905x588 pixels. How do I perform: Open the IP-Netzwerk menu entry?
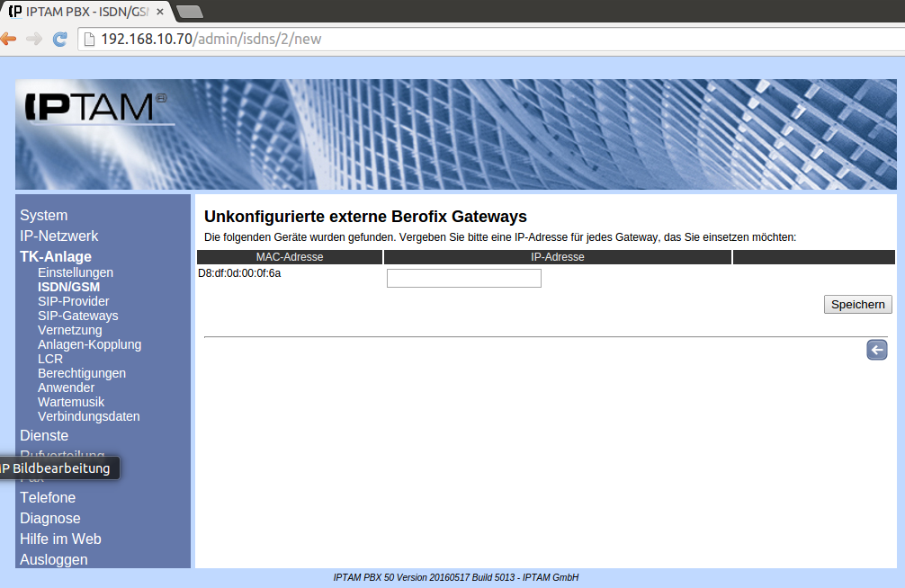click(59, 236)
